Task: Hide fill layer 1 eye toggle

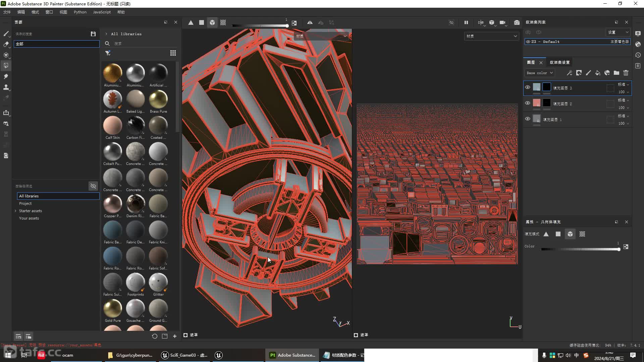Action: point(528,119)
